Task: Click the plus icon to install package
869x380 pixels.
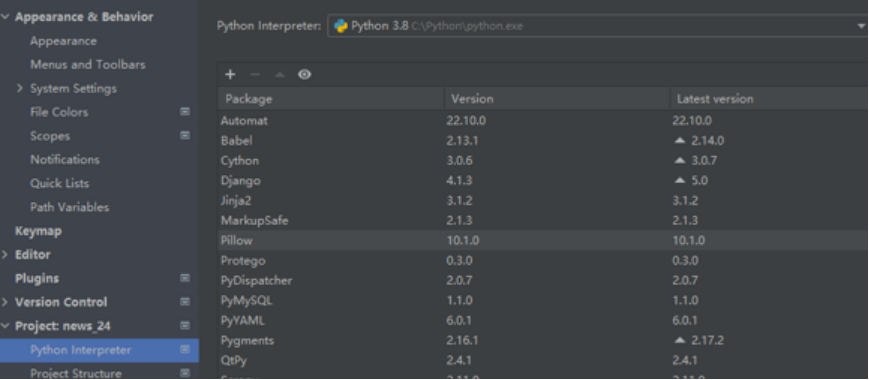Action: click(231, 75)
